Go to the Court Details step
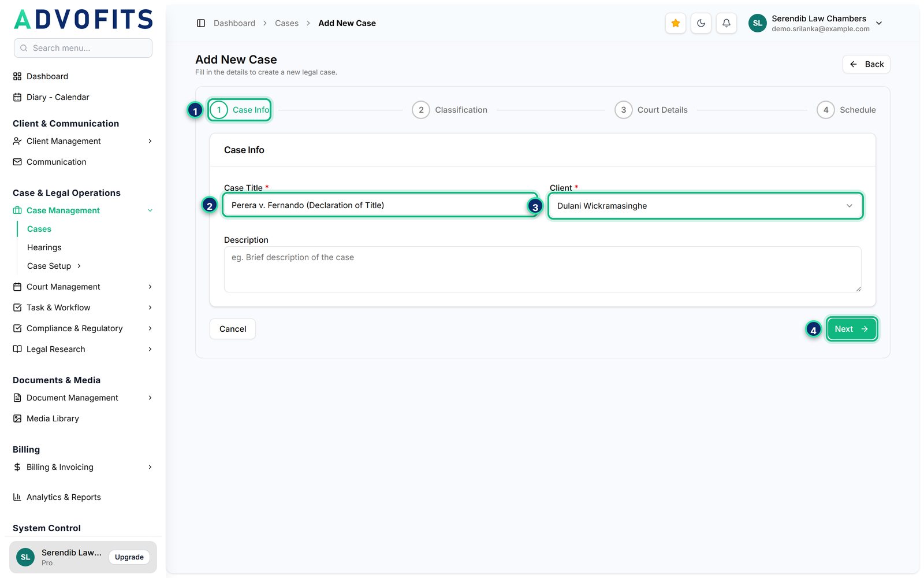The image size is (924, 578). click(x=651, y=110)
